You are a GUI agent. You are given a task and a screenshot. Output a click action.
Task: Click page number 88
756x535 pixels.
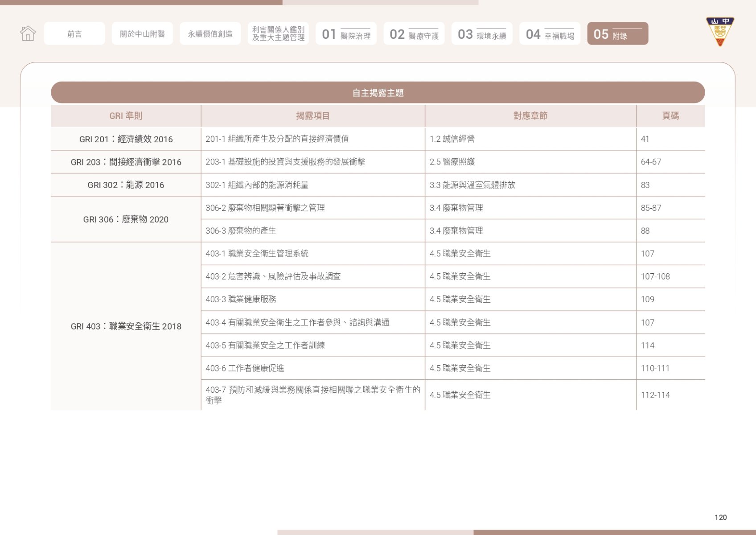coord(645,231)
